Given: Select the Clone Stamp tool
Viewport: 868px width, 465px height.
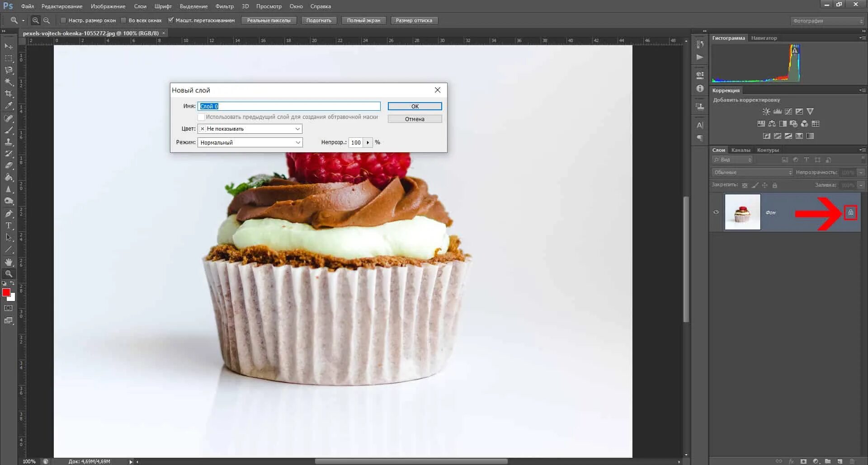Looking at the screenshot, I should pyautogui.click(x=9, y=142).
